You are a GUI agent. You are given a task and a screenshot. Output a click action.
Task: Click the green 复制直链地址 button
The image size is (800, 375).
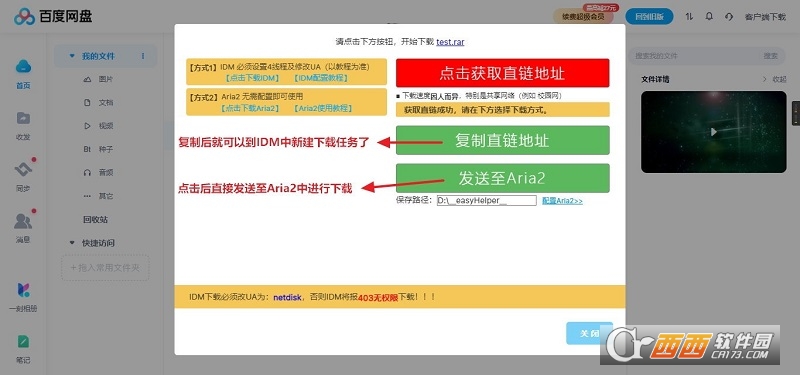tap(503, 140)
